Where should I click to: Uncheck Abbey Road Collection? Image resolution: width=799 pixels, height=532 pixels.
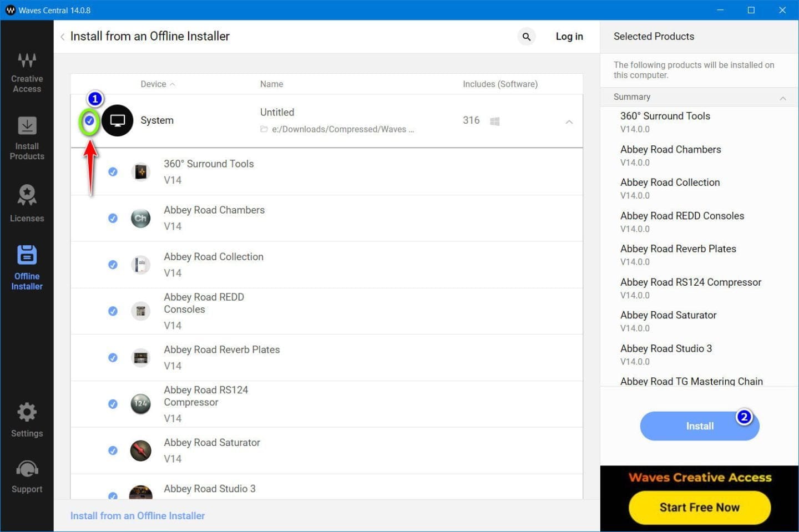click(113, 265)
